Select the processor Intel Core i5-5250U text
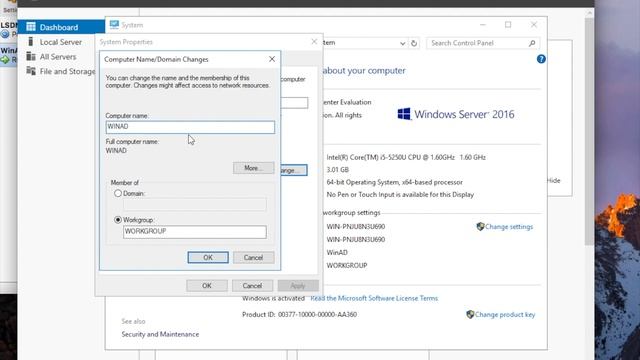The width and height of the screenshot is (640, 360). [406, 158]
